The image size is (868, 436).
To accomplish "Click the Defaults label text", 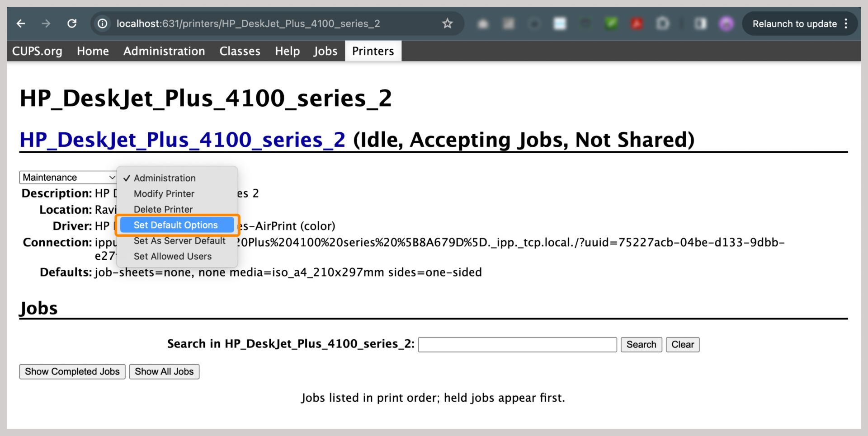I will 66,272.
